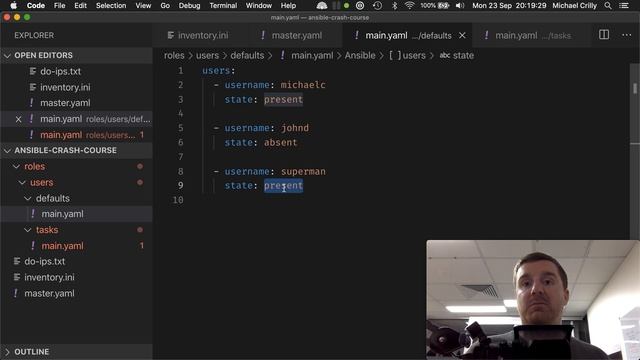Viewport: 640px width, 360px height.
Task: Click the main.yaml breadcrumb
Action: click(x=312, y=56)
